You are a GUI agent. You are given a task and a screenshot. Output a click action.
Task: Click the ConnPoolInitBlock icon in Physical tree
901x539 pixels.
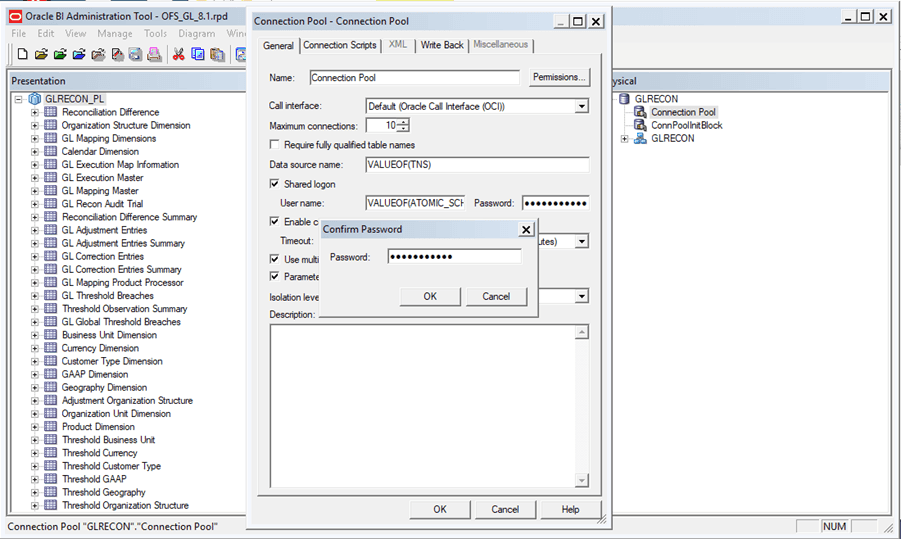click(640, 125)
